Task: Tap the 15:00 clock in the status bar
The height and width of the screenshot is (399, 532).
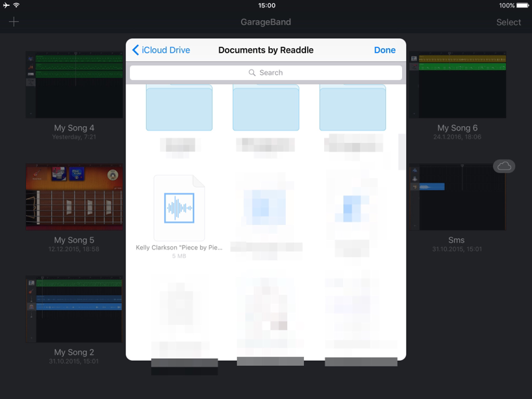Action: coord(267,5)
